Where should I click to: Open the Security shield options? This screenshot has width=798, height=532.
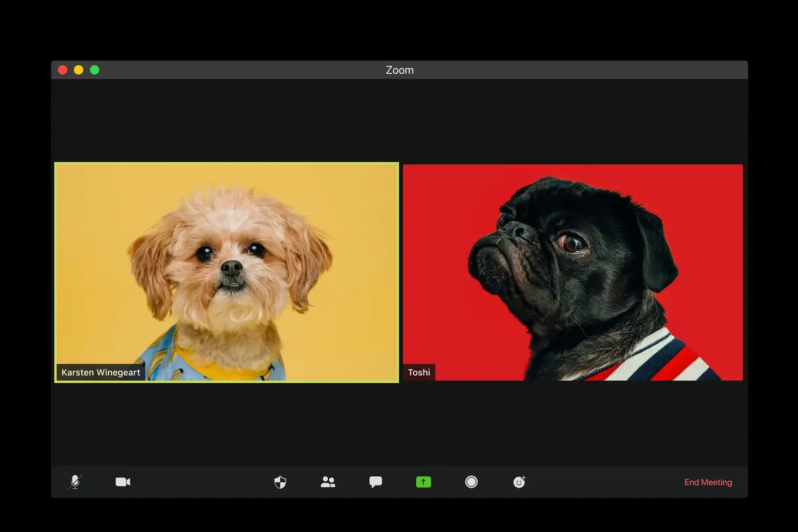pos(280,482)
